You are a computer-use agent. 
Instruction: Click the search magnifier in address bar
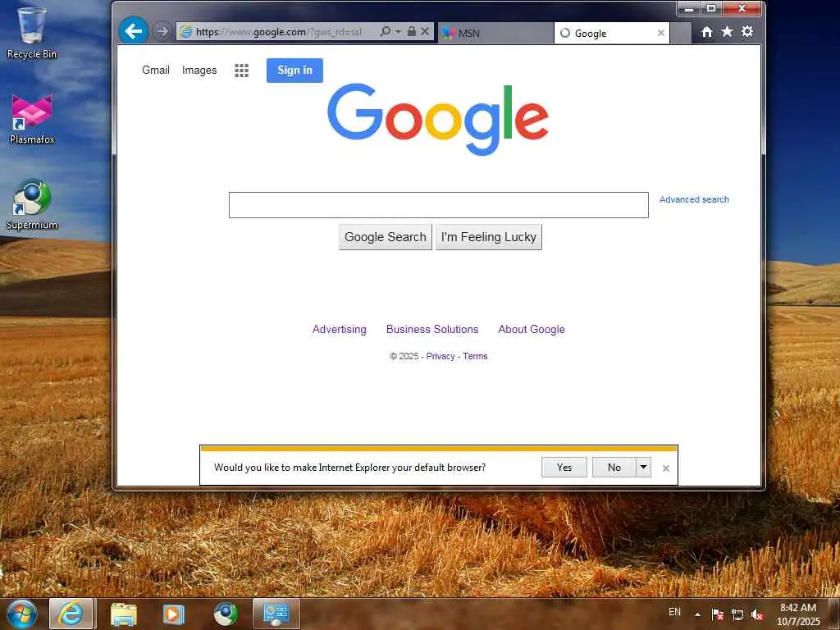385,32
